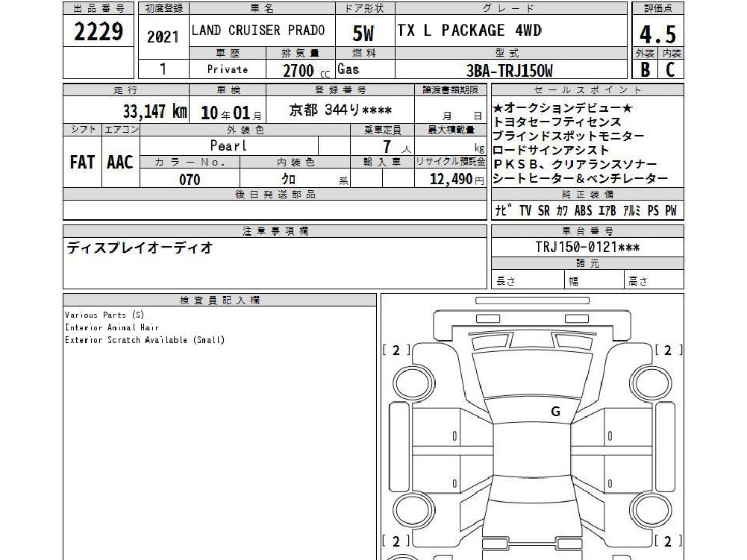Click the 幅 width field
Viewport: 747px width, 560px height.
point(594,281)
